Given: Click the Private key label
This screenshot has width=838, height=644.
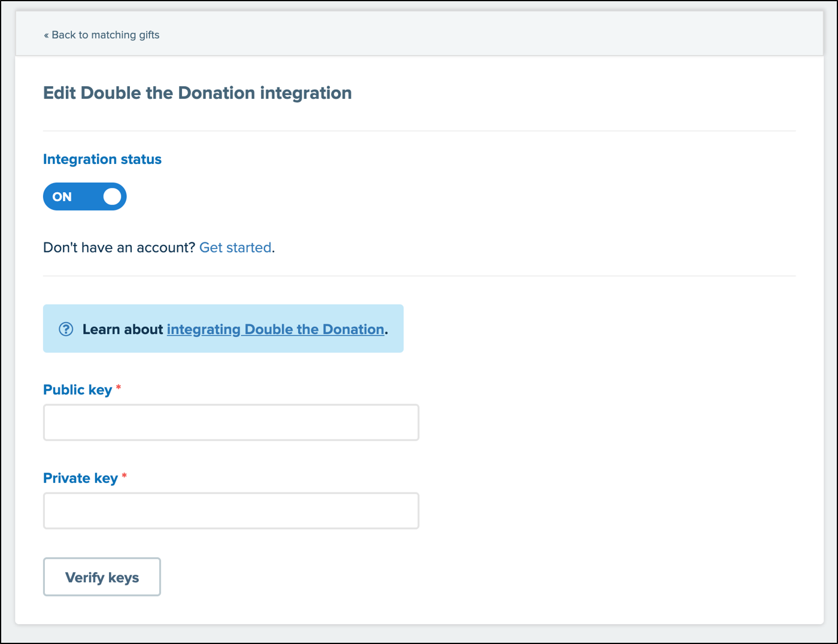Looking at the screenshot, I should point(81,478).
